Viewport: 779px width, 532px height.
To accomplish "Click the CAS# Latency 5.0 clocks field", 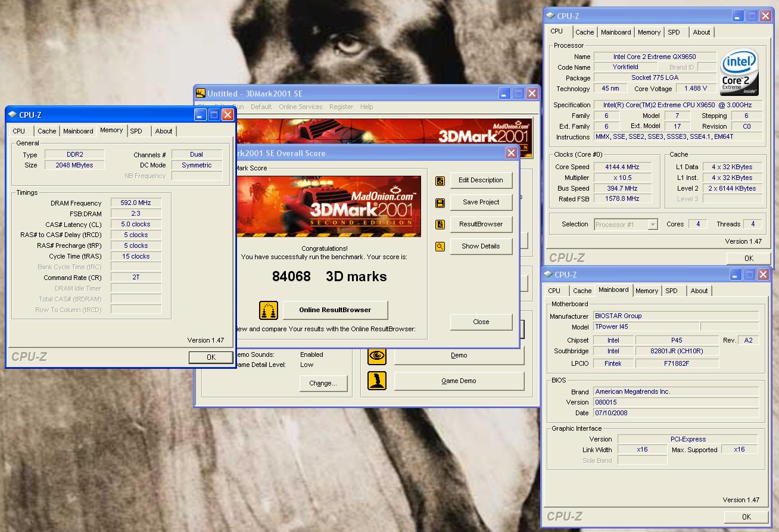I will pyautogui.click(x=136, y=225).
